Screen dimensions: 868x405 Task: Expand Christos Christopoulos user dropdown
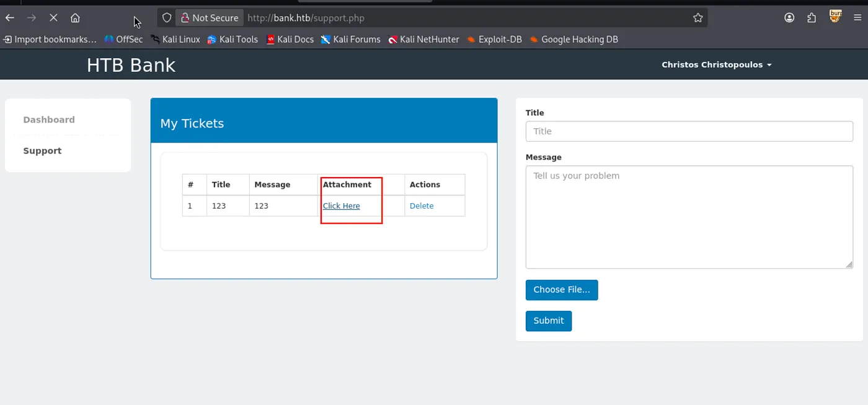pos(716,65)
